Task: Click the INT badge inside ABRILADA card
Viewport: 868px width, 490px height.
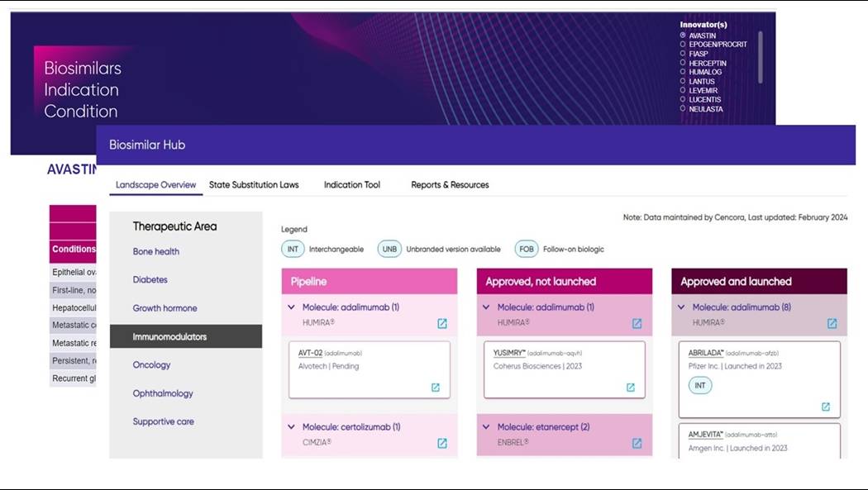Action: (700, 386)
